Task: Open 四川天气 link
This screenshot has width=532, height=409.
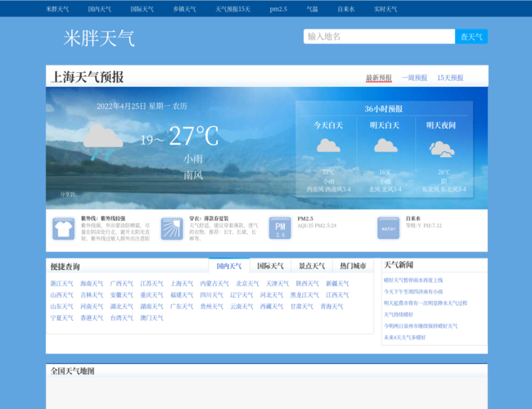Action: (211, 295)
